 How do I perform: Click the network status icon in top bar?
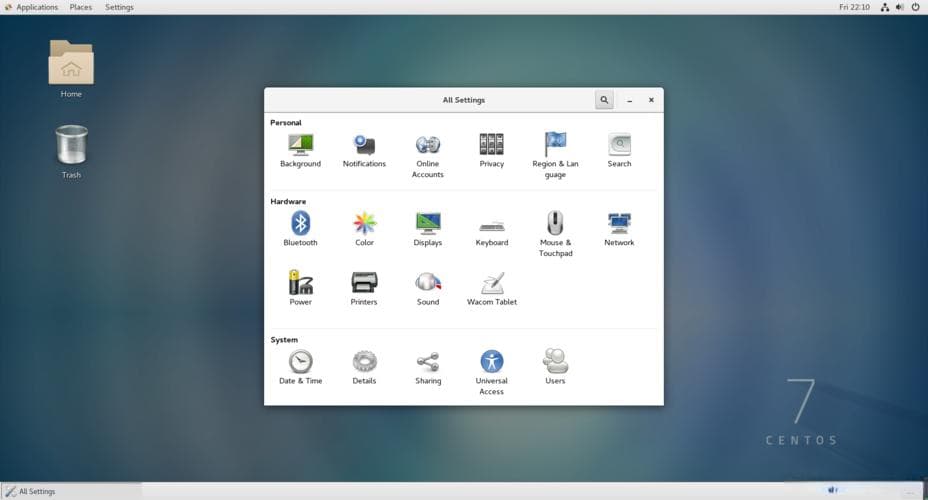pyautogui.click(x=885, y=7)
